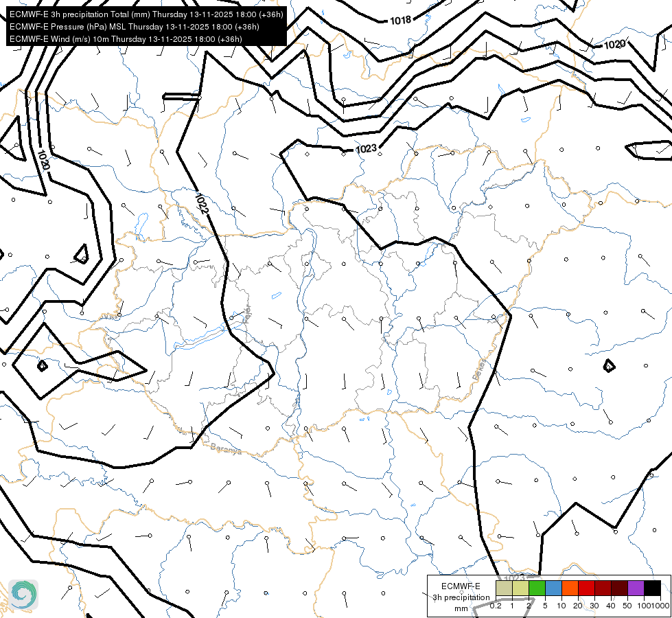672x618 pixels.
Task: Click the 20 legend scale value
Action: pos(578,606)
